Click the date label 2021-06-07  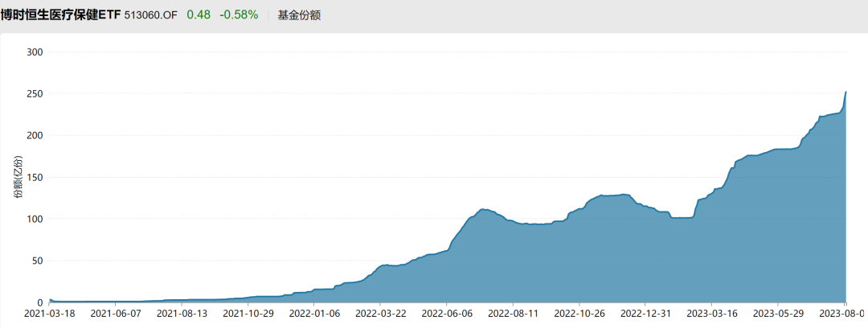click(115, 314)
